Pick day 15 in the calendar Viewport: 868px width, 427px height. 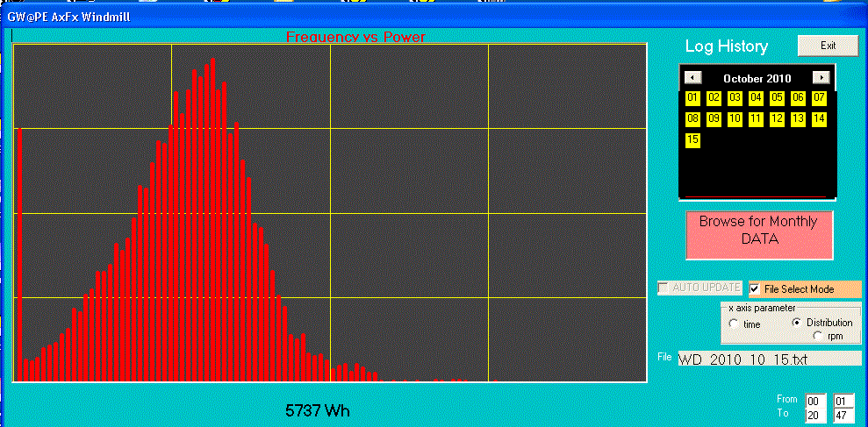692,139
